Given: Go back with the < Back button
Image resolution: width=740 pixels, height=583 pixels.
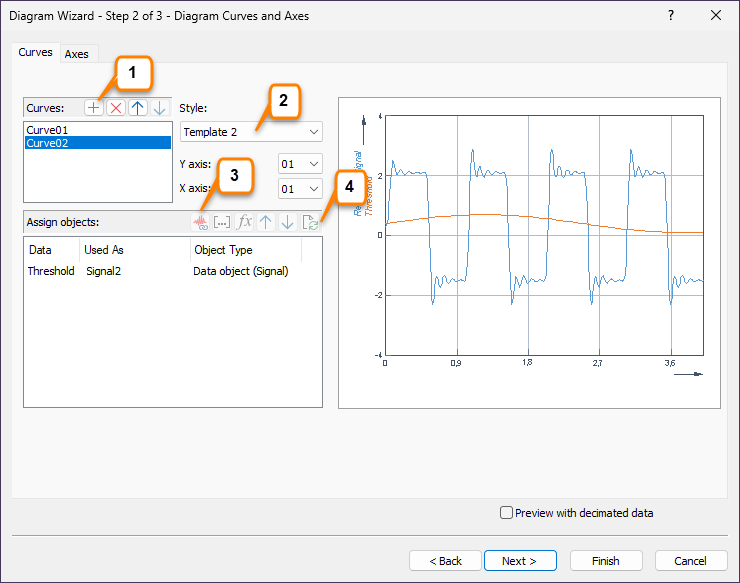Looking at the screenshot, I should (445, 561).
